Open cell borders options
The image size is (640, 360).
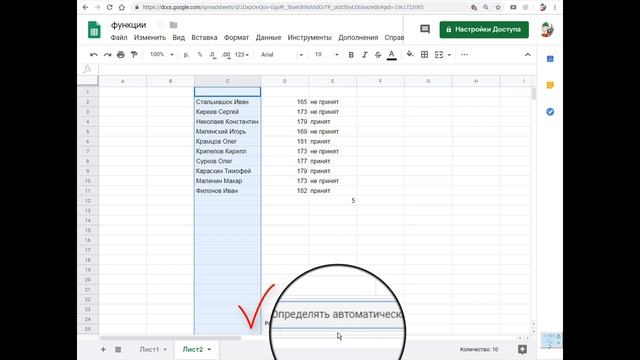pyautogui.click(x=424, y=55)
